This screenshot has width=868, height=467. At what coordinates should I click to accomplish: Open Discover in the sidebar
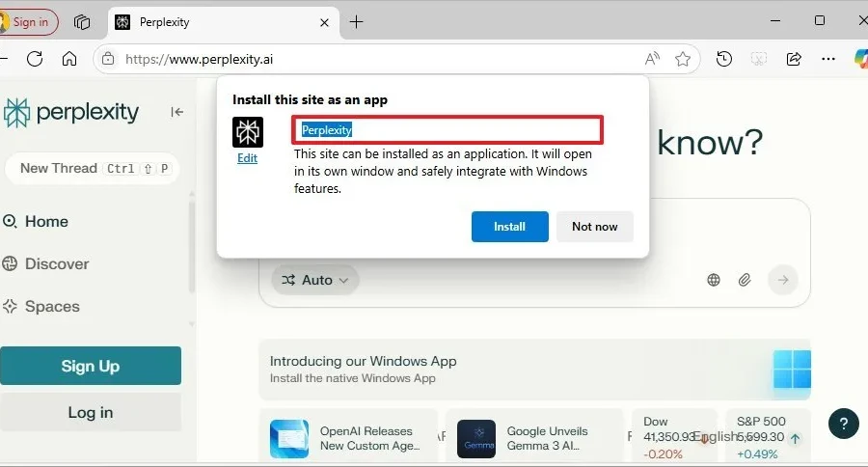[x=46, y=263]
